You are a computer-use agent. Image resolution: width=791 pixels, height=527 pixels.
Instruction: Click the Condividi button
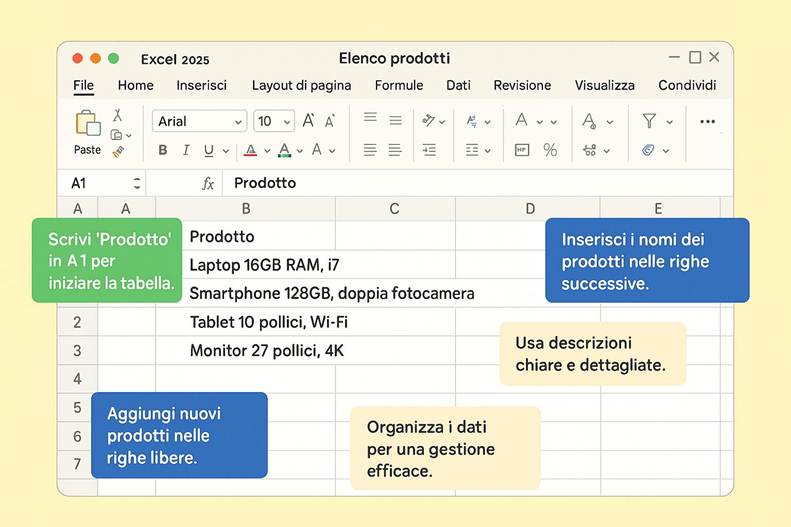coord(687,86)
